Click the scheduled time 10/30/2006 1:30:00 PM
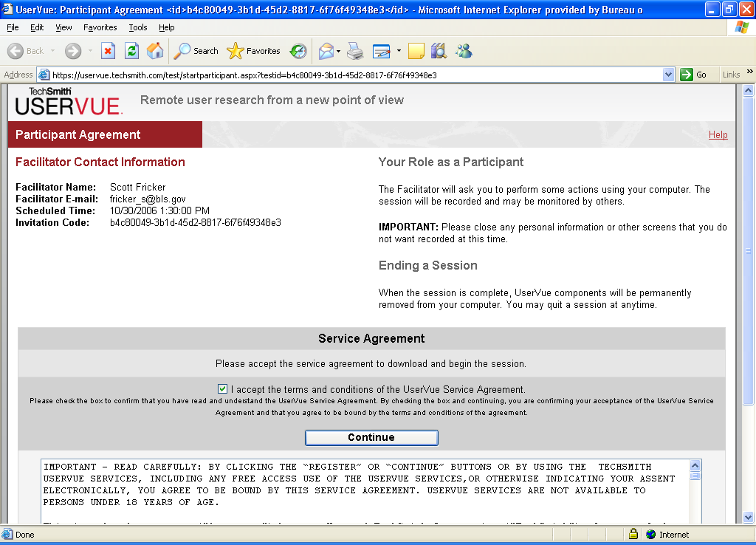 pyautogui.click(x=159, y=210)
